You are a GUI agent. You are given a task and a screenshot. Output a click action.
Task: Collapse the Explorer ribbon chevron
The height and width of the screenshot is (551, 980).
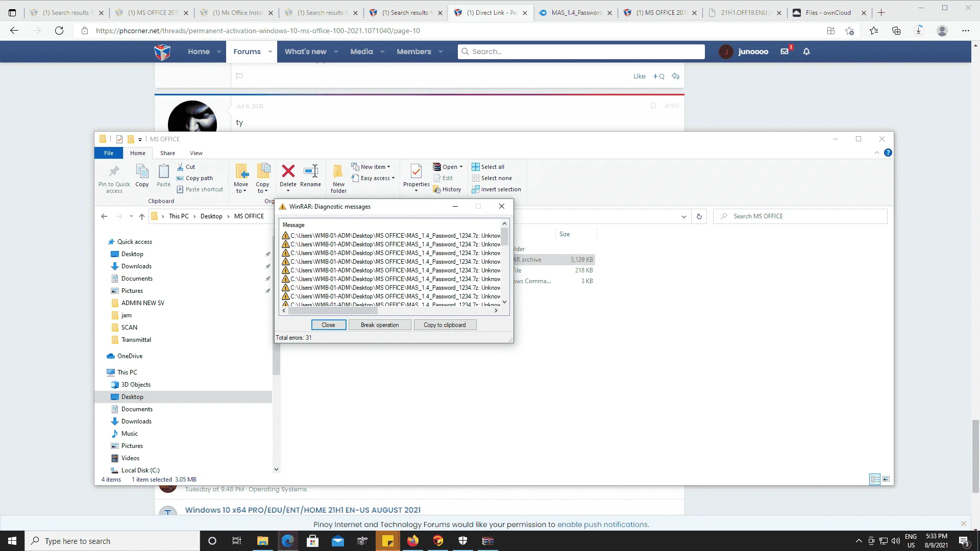point(877,153)
